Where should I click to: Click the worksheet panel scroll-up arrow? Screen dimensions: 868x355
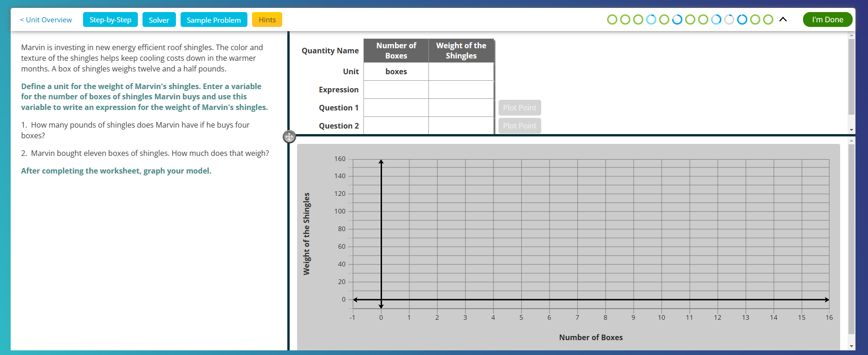851,35
